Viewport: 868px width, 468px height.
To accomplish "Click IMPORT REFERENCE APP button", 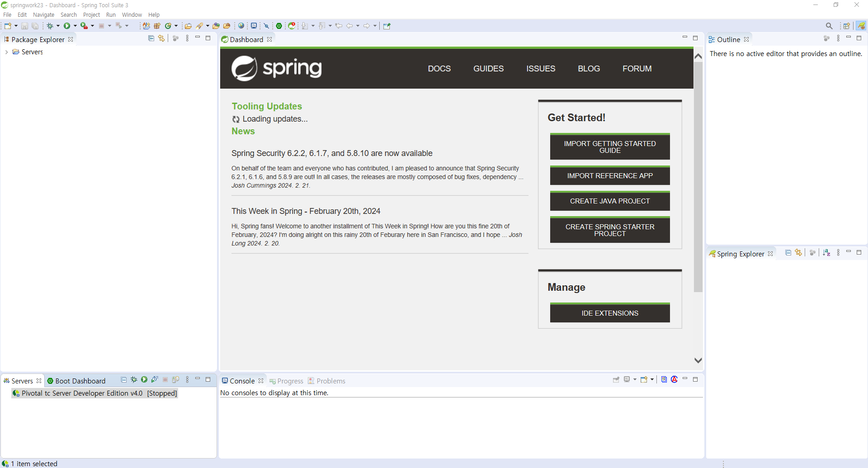I will [x=610, y=175].
